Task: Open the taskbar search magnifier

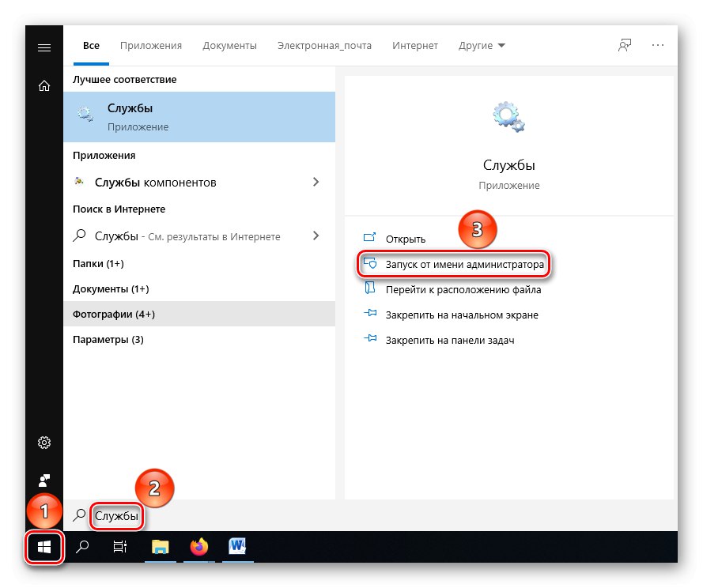Action: [82, 546]
